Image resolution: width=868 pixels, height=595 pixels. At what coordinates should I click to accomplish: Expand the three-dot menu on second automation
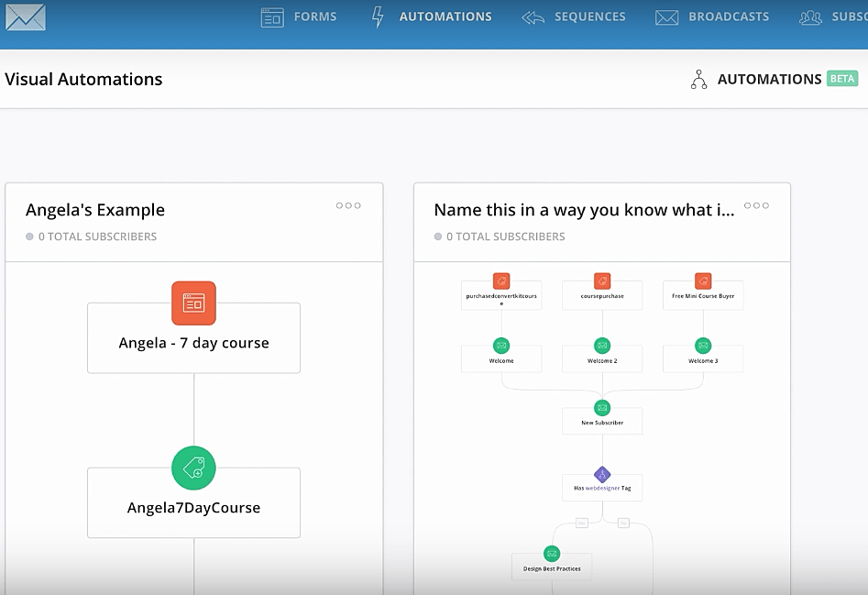757,205
